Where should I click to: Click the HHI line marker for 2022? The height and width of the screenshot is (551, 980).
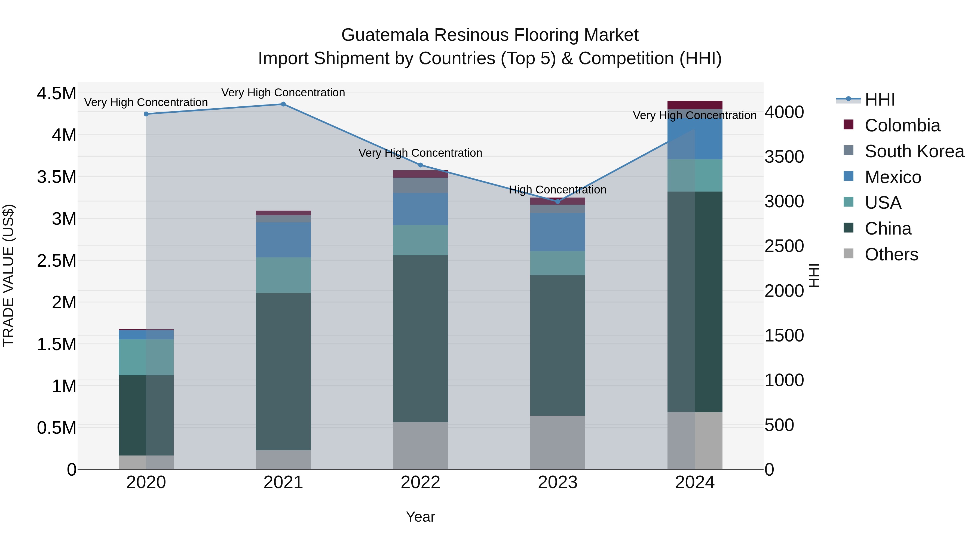point(420,165)
